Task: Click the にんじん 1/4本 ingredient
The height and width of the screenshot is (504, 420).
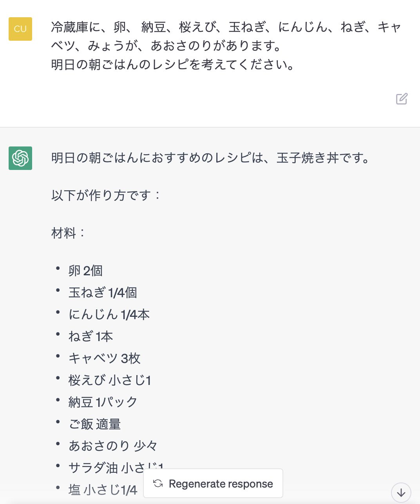Action: [109, 314]
